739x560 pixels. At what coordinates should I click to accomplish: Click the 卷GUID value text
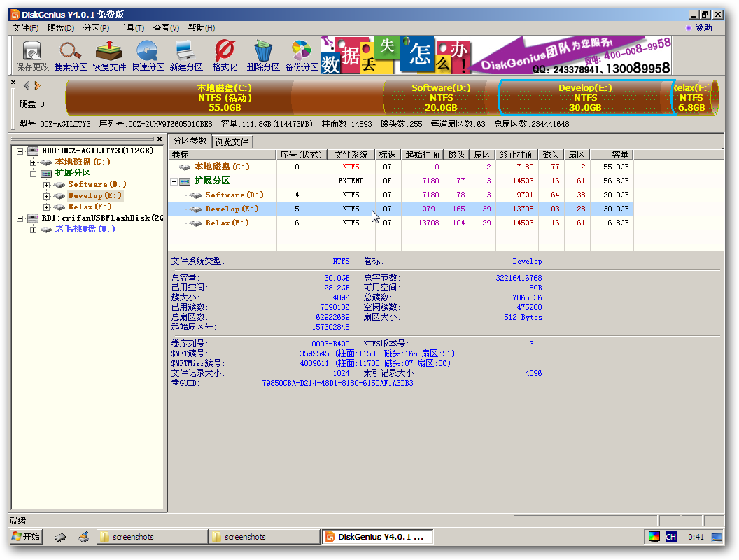click(337, 383)
